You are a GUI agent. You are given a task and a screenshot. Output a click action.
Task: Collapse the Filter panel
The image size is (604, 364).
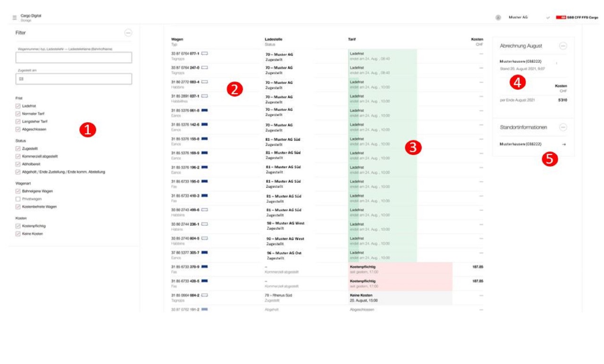pos(128,33)
